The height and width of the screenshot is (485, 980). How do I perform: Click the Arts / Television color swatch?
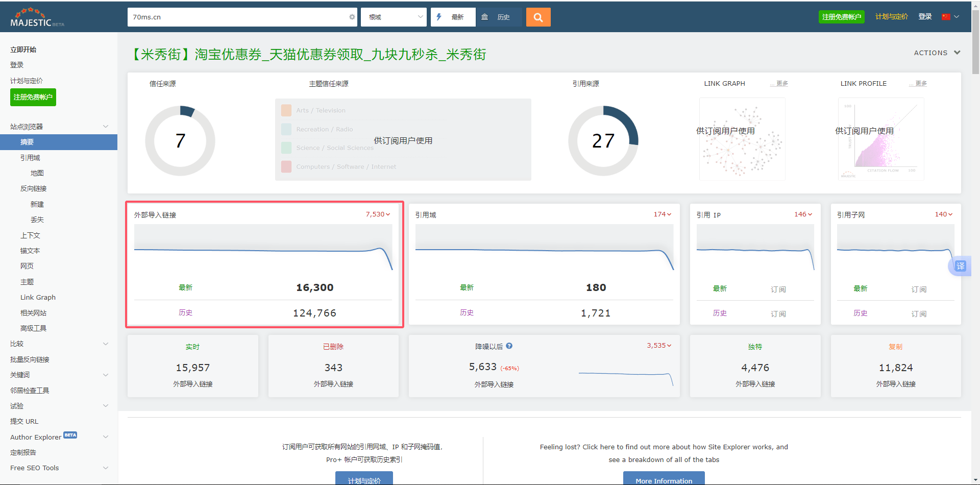[x=286, y=110]
